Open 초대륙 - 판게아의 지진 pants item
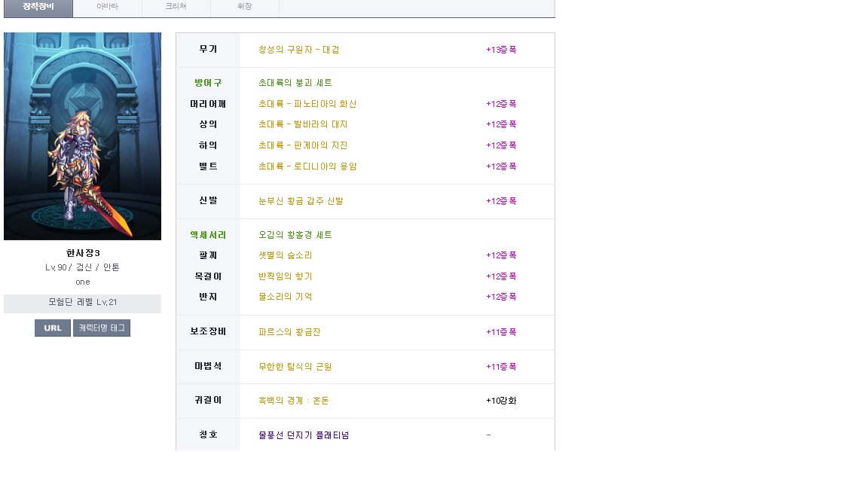This screenshot has height=488, width=868. [x=303, y=145]
